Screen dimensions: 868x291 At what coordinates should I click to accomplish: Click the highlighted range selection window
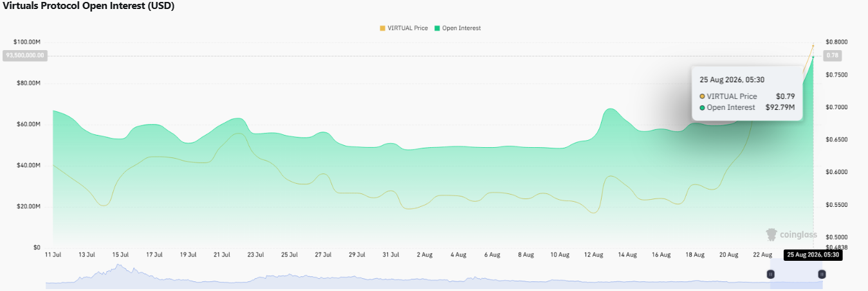click(x=796, y=274)
